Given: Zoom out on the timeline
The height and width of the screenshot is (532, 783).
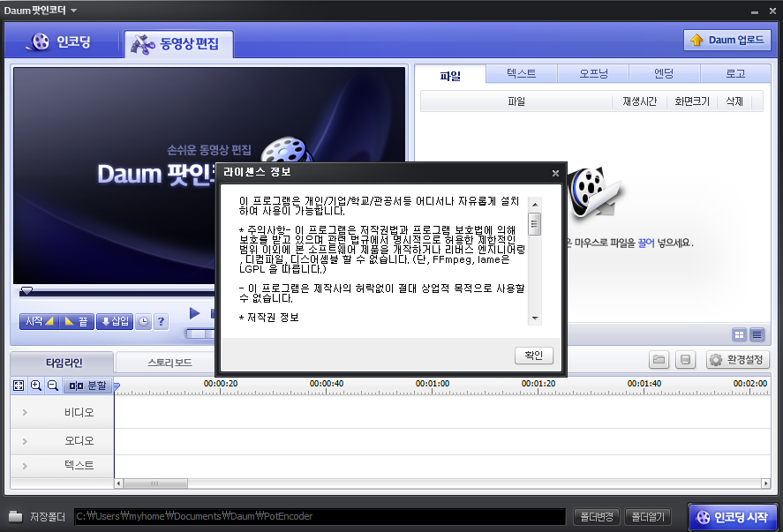Looking at the screenshot, I should tap(52, 386).
